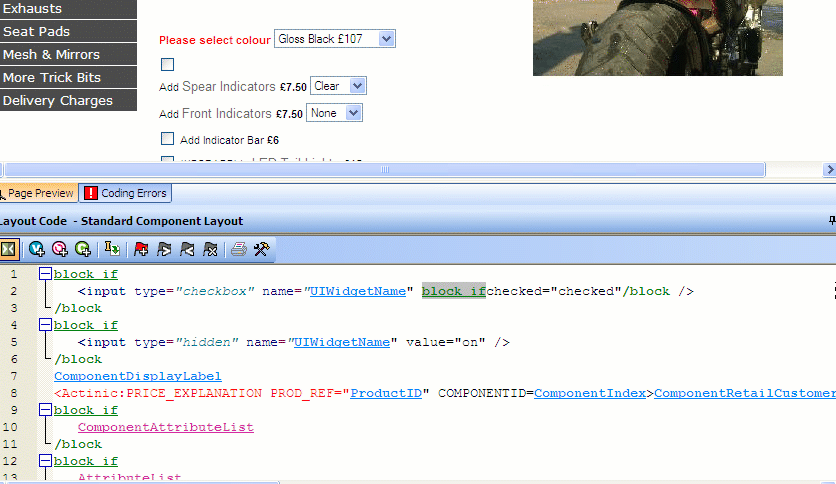Image resolution: width=836 pixels, height=484 pixels.
Task: Click the ComponentDisplayLabel variable link
Action: click(138, 375)
